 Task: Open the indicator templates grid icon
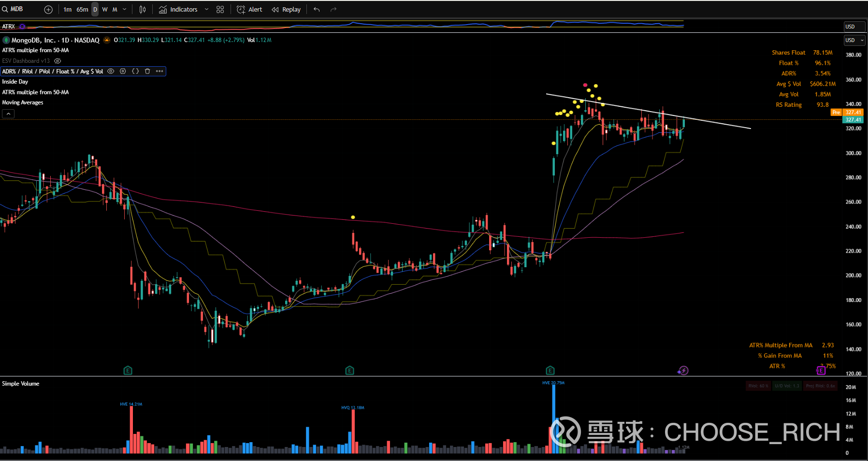pyautogui.click(x=220, y=10)
